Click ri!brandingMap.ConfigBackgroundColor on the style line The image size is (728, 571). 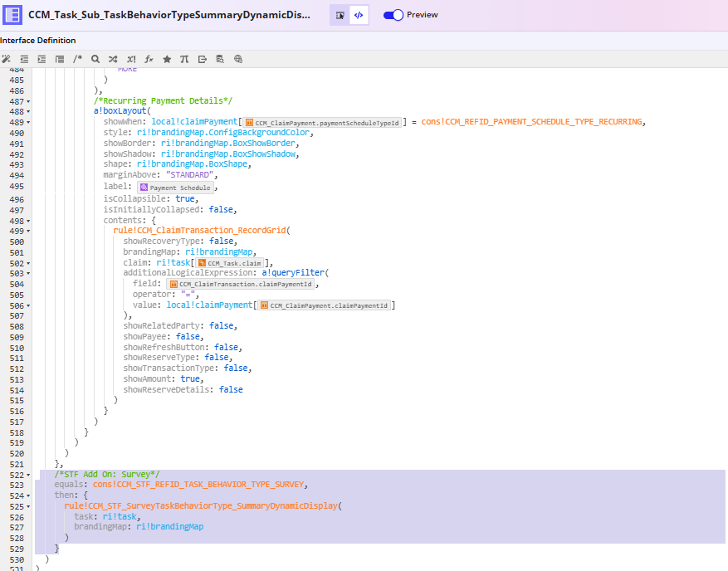click(x=222, y=132)
